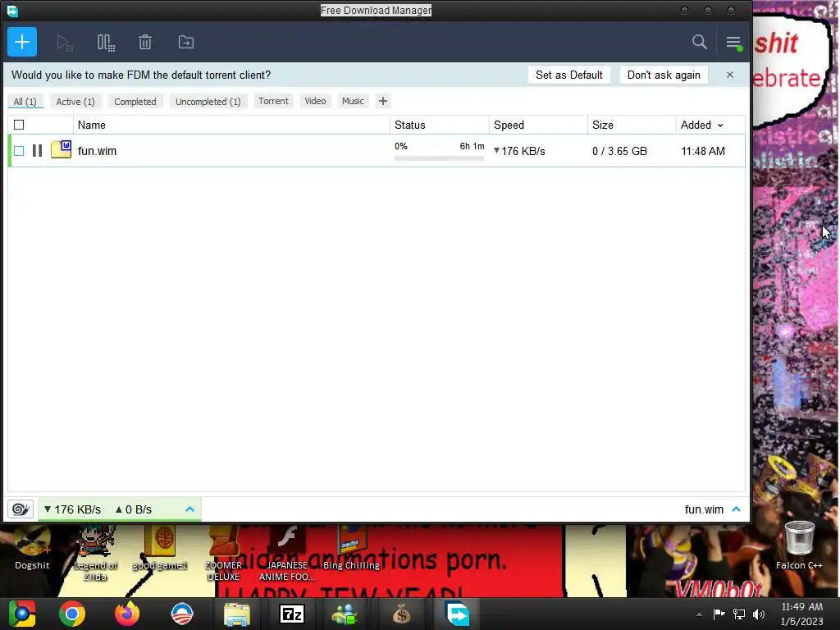Image resolution: width=840 pixels, height=630 pixels.
Task: Open the Obama logo taskbar app
Action: [181, 614]
